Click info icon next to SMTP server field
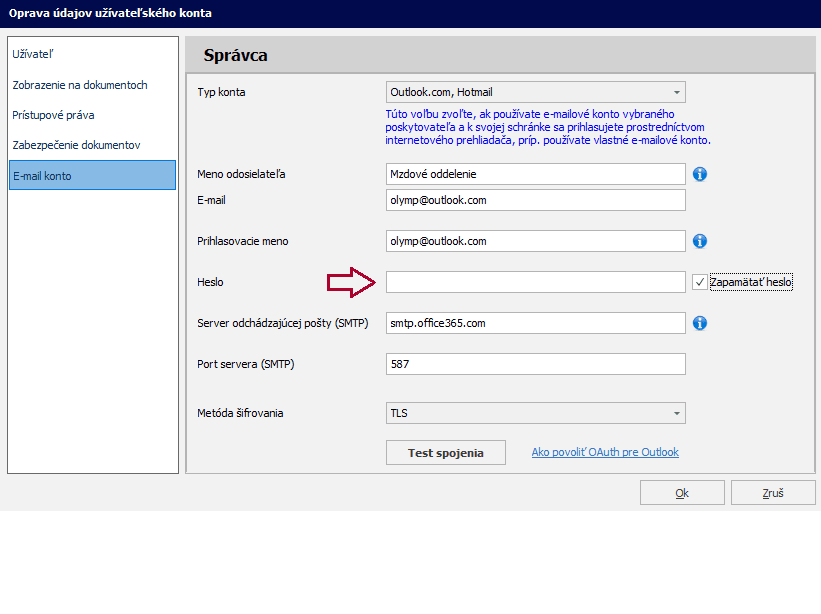Screen dimensions: 821x614 pos(700,323)
